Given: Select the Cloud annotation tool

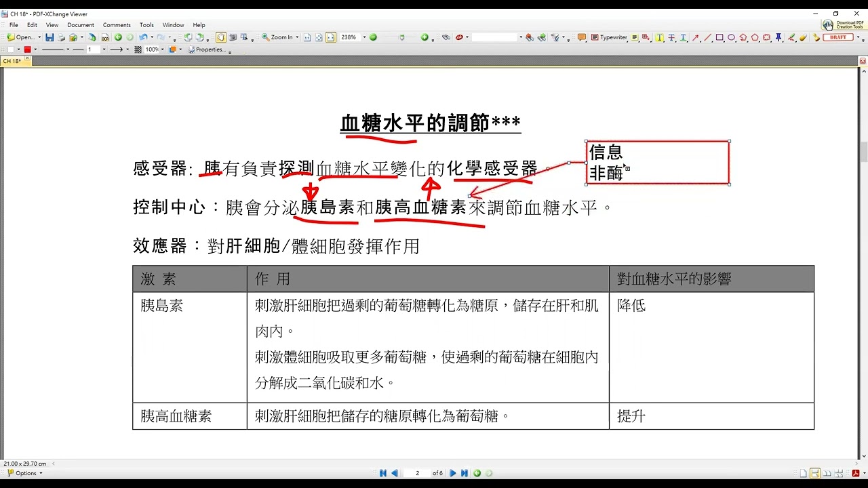Looking at the screenshot, I should pyautogui.click(x=767, y=37).
